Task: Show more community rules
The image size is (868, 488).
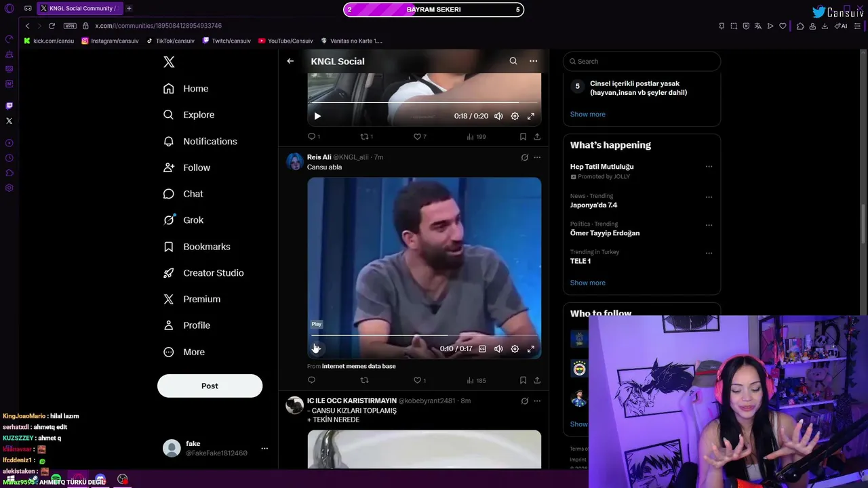Action: [587, 114]
